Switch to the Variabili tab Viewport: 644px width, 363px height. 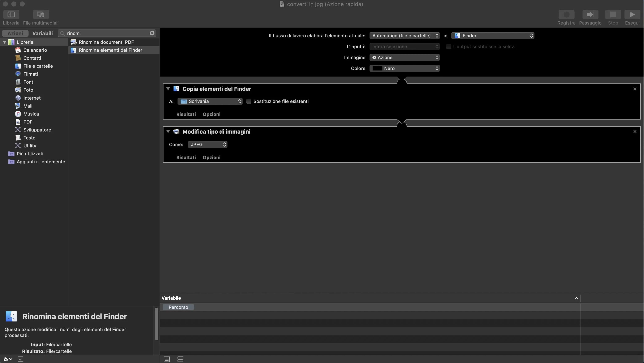tap(43, 33)
